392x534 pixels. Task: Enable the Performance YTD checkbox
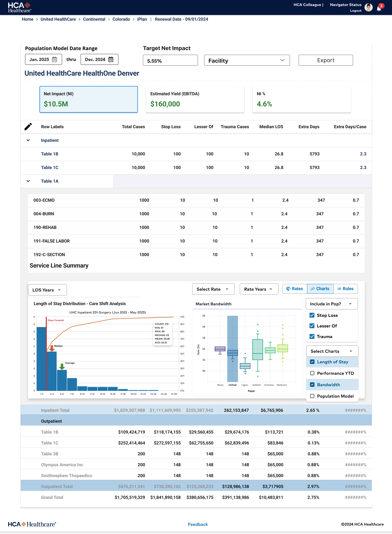313,373
